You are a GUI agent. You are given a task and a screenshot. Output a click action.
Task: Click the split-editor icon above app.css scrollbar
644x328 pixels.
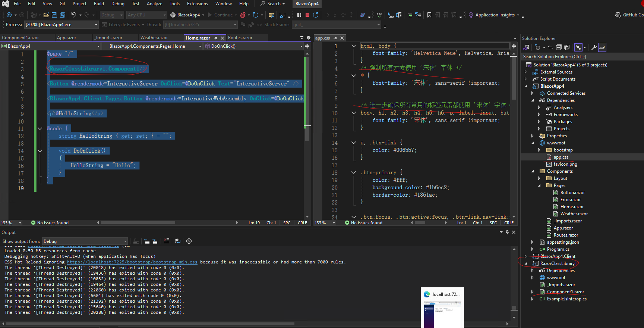(x=514, y=46)
